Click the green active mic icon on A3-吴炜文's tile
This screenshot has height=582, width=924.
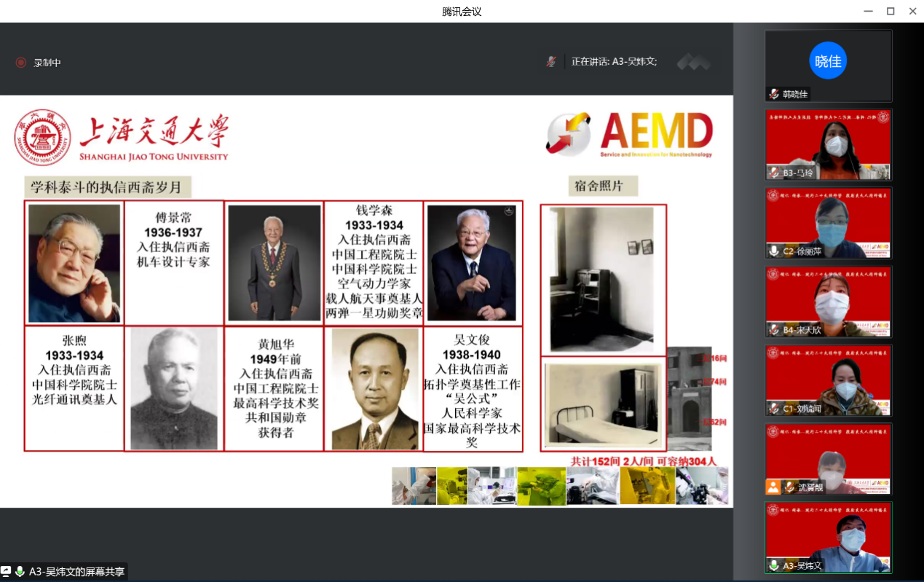tap(773, 565)
